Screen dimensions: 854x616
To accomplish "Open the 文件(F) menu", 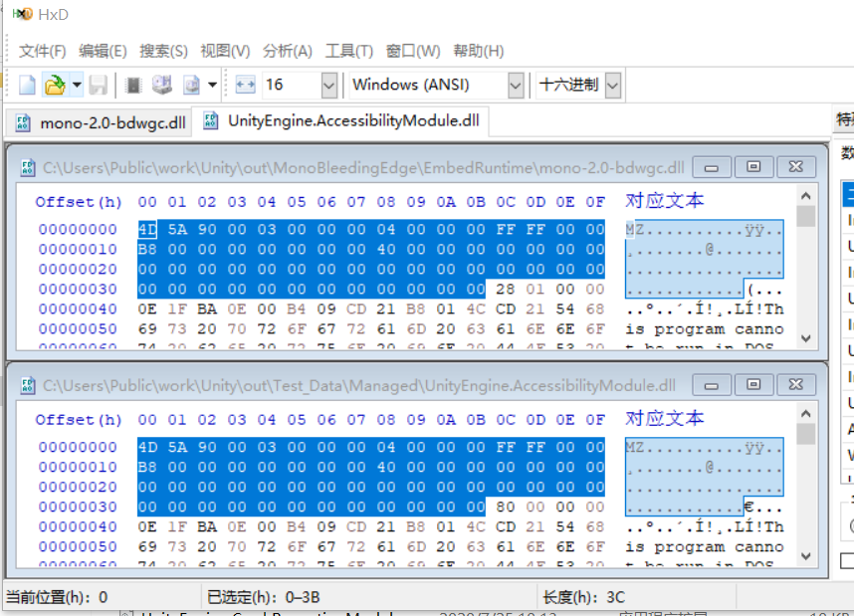I will coord(42,51).
